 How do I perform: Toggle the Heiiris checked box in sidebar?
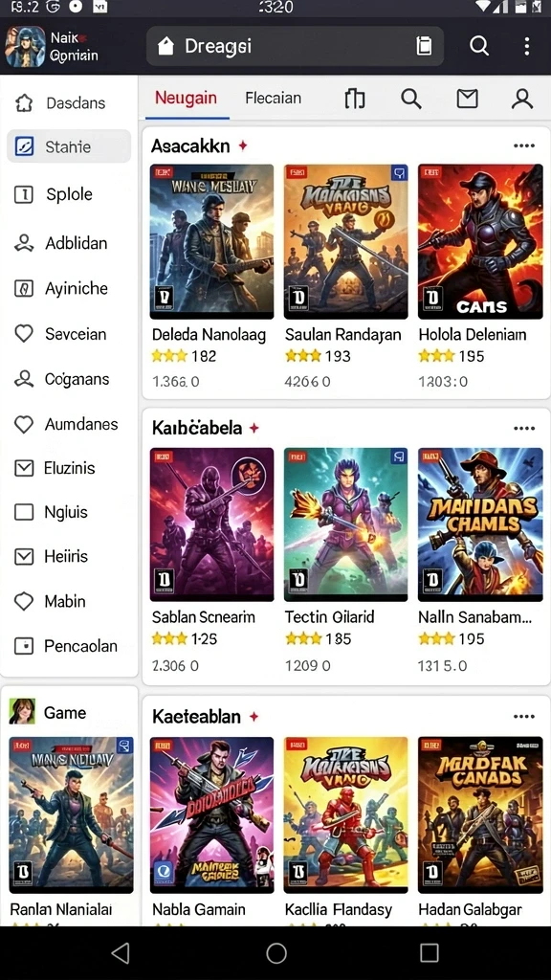tap(24, 556)
